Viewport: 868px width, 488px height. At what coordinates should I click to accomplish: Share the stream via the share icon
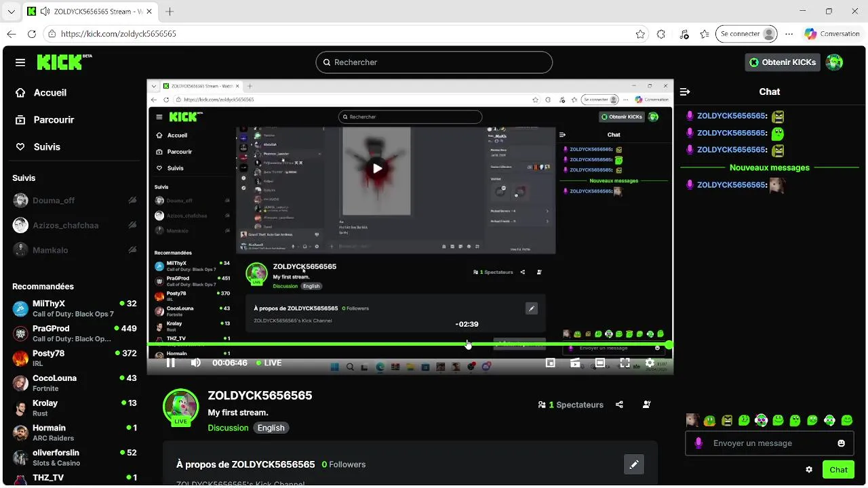point(619,405)
